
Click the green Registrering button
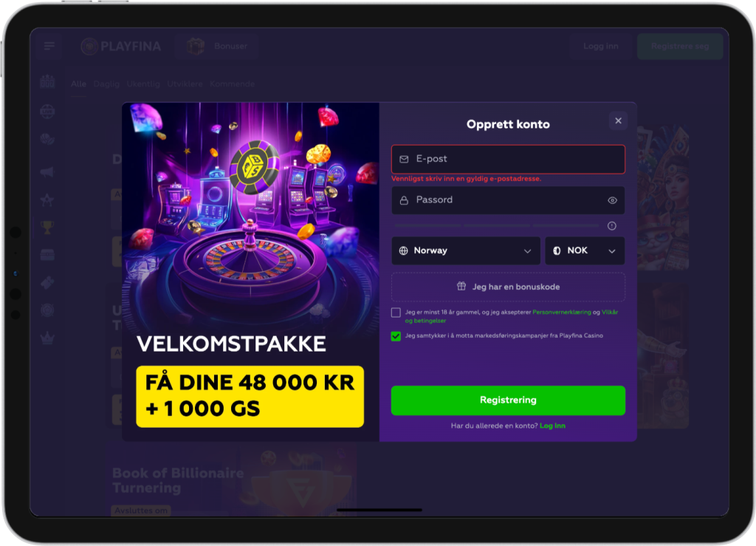click(508, 400)
